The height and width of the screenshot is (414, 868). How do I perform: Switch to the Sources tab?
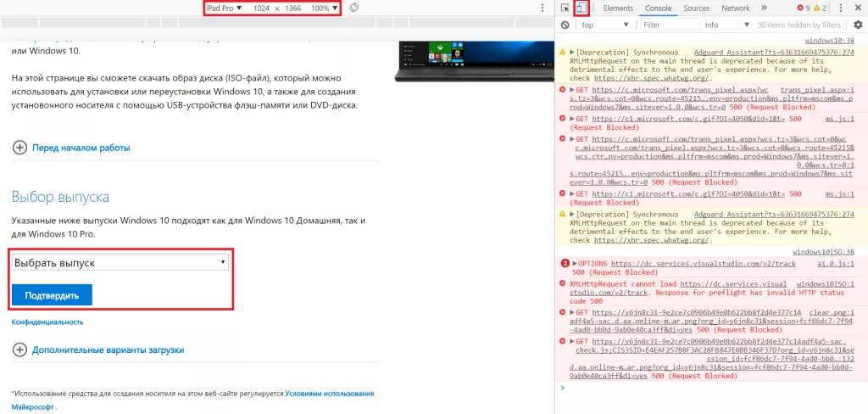click(697, 8)
